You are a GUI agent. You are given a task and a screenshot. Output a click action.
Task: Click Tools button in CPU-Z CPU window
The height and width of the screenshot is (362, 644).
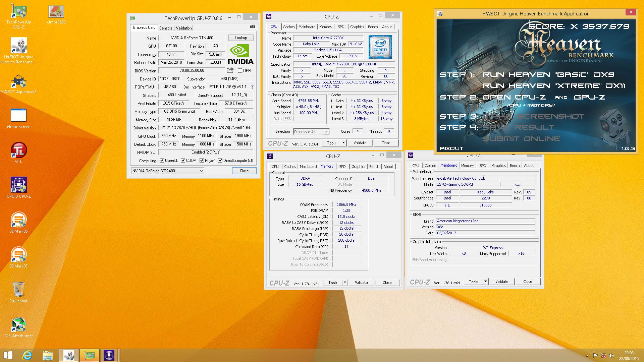[x=331, y=143]
